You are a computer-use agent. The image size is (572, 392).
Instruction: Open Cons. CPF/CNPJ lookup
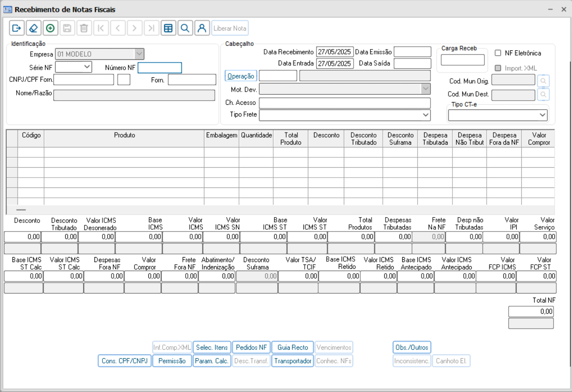pyautogui.click(x=124, y=361)
